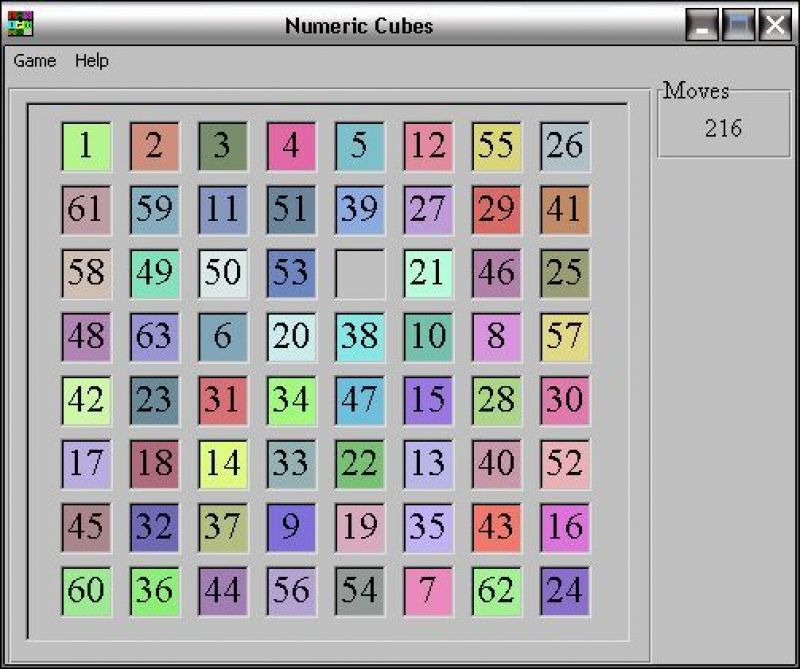
Task: Close the Numeric Cubes window
Action: 776,24
